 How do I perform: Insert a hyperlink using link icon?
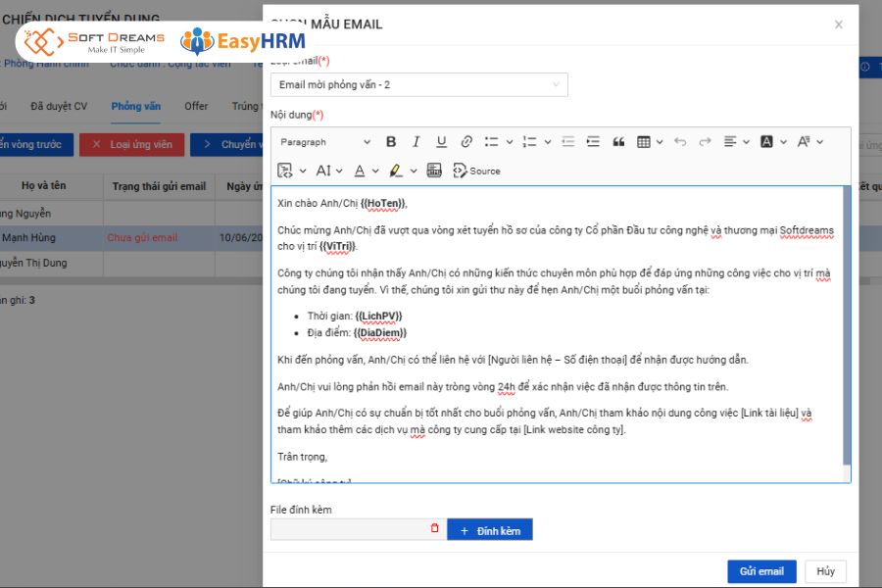(x=466, y=142)
